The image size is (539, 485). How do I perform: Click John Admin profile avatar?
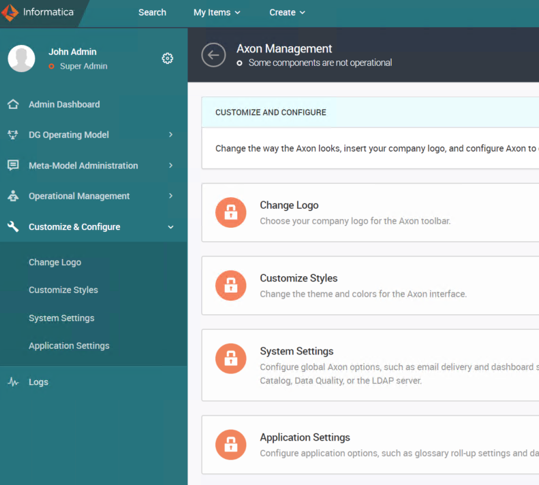[x=21, y=58]
